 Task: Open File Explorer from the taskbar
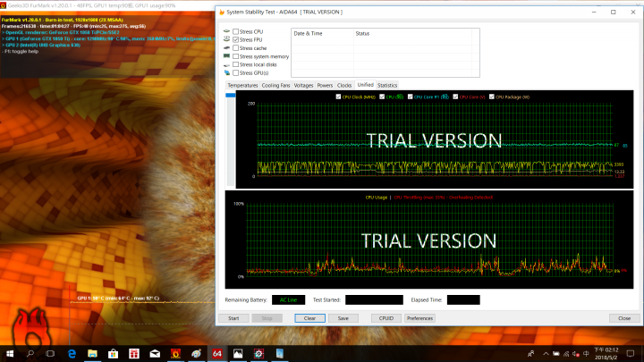[x=92, y=353]
